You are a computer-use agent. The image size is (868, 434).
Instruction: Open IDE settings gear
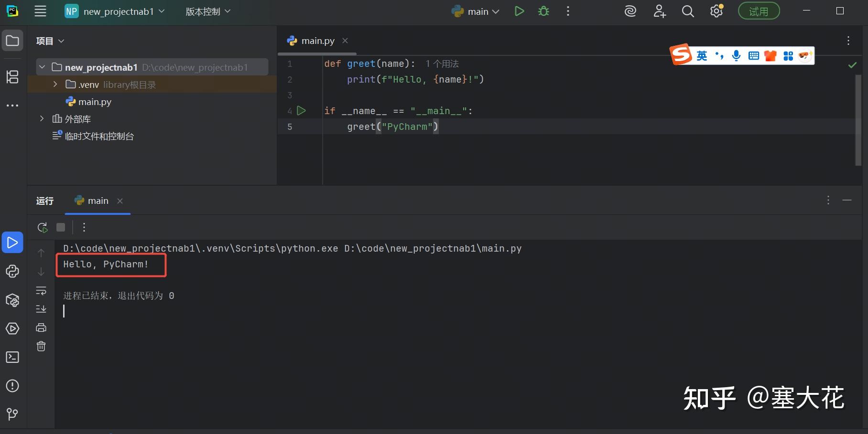click(716, 11)
